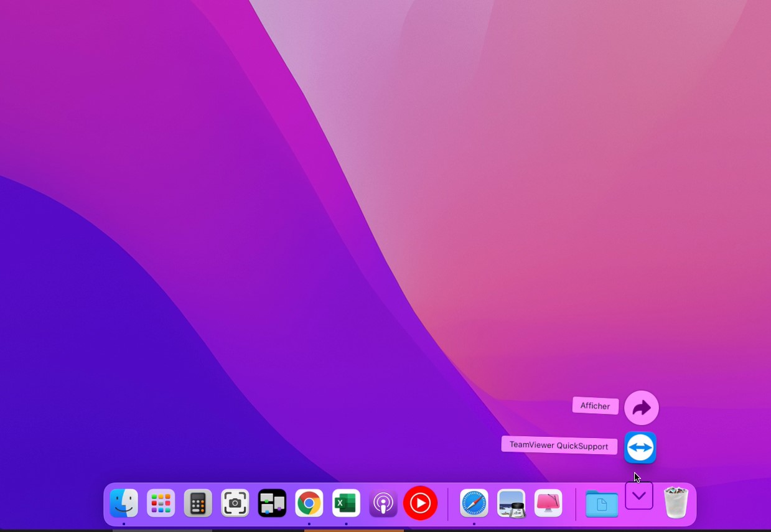Click the "Afficher" text label

pyautogui.click(x=595, y=406)
